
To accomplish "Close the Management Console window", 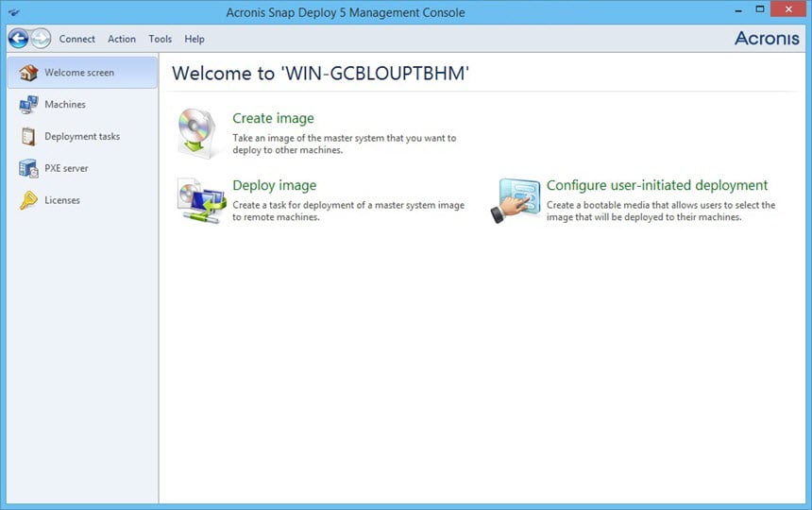I will tap(788, 9).
